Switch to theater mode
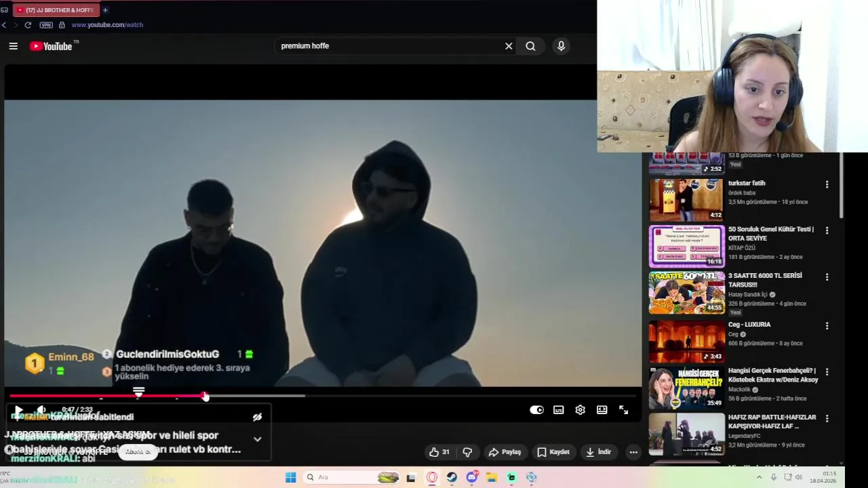This screenshot has height=488, width=868. [x=601, y=410]
